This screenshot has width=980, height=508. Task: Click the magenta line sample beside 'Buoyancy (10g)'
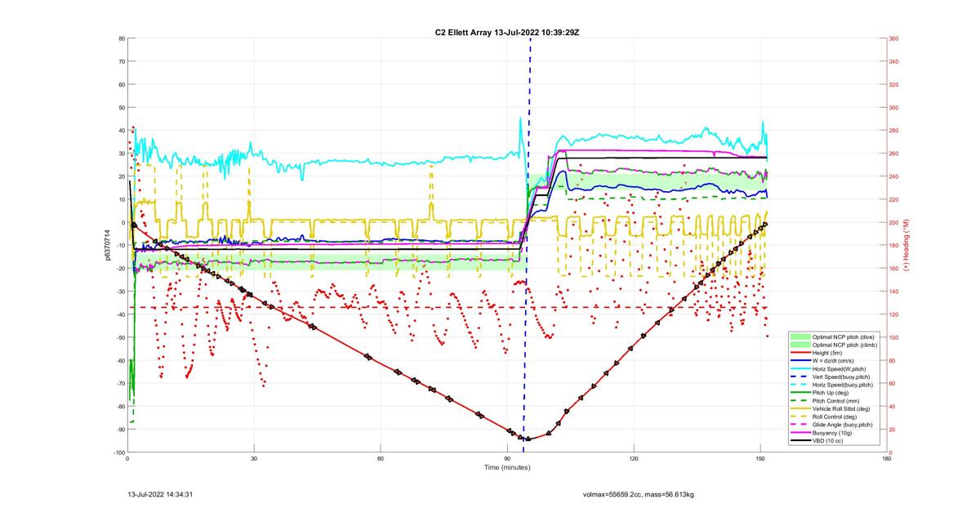[x=800, y=433]
